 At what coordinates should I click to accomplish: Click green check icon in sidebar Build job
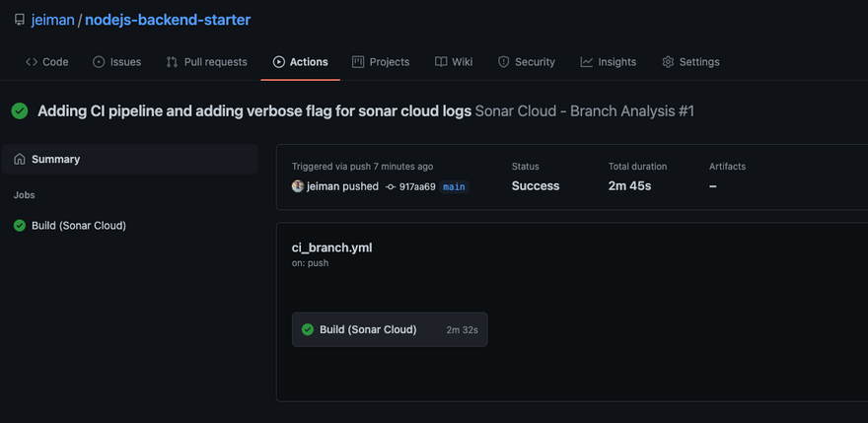coord(20,225)
